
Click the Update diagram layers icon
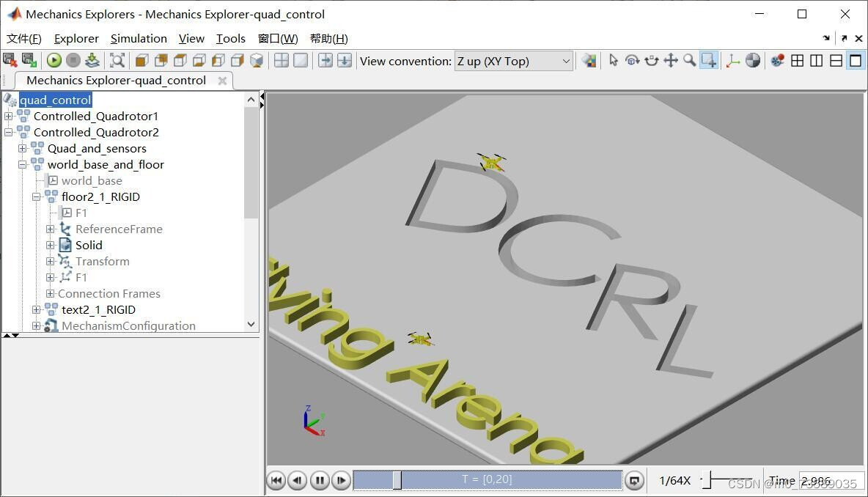tap(92, 60)
